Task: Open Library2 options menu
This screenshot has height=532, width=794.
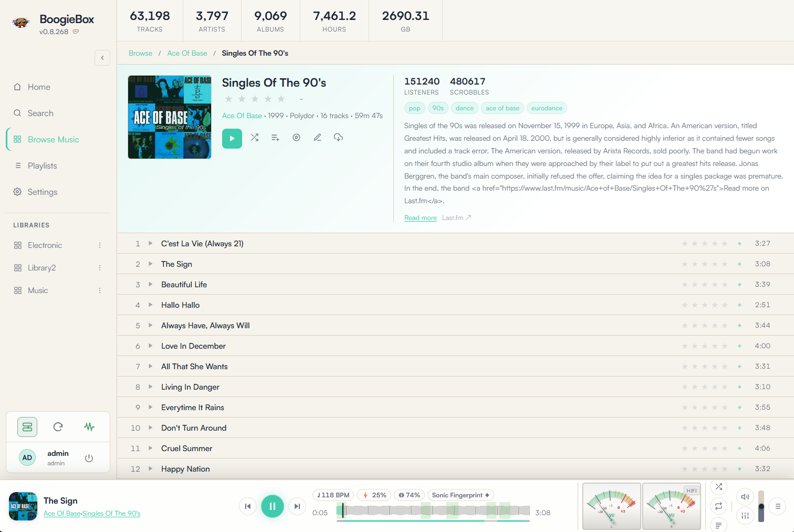Action: (100, 268)
